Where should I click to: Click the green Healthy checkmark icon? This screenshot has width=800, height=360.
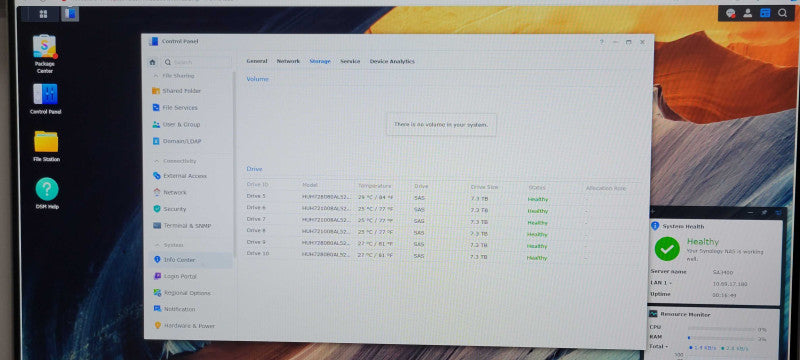(667, 249)
